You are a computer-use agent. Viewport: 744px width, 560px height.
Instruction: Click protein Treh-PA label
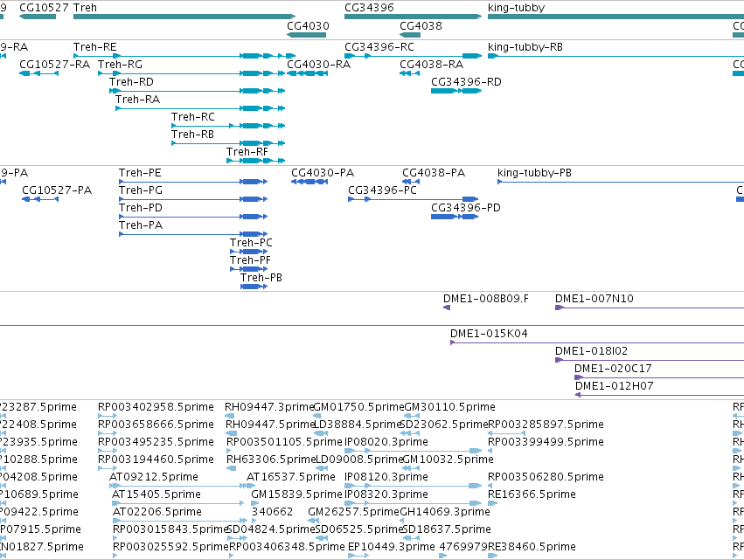pyautogui.click(x=141, y=225)
